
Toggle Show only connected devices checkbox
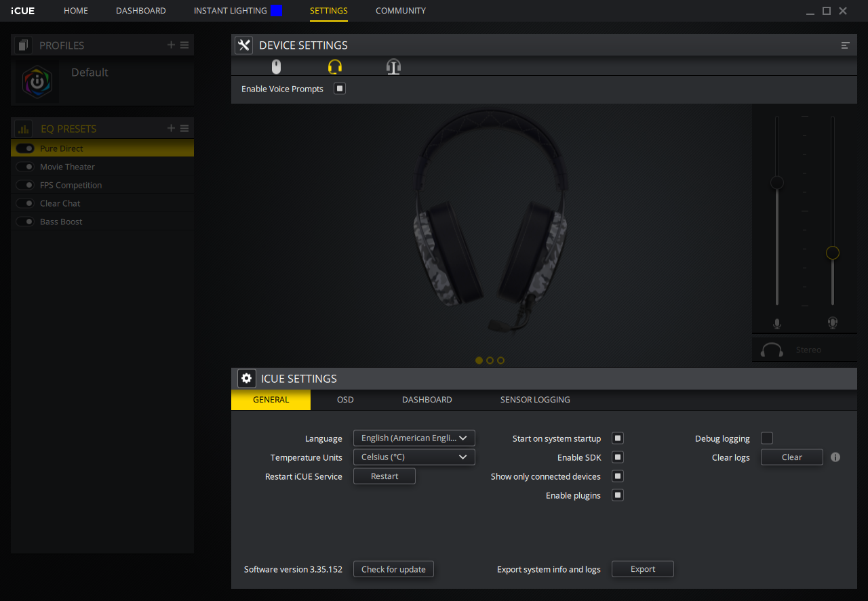[x=618, y=476]
